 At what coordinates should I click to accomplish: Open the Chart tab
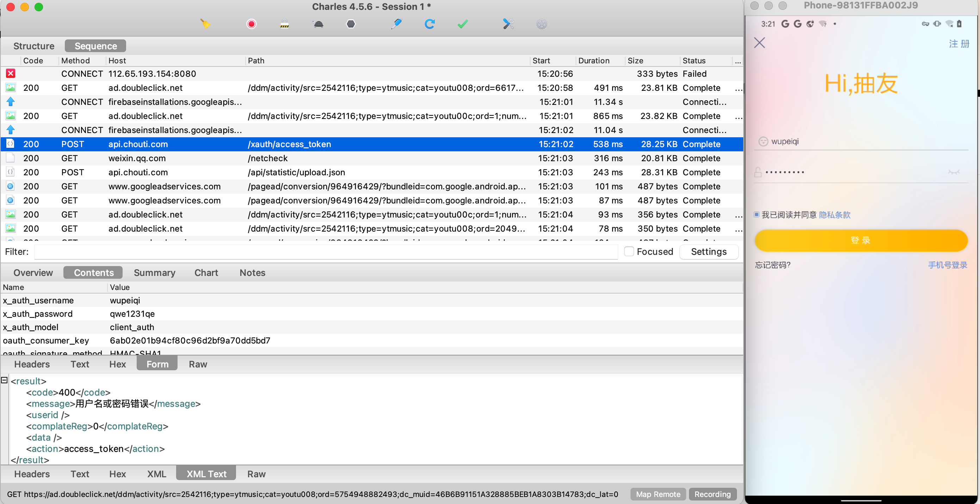206,272
